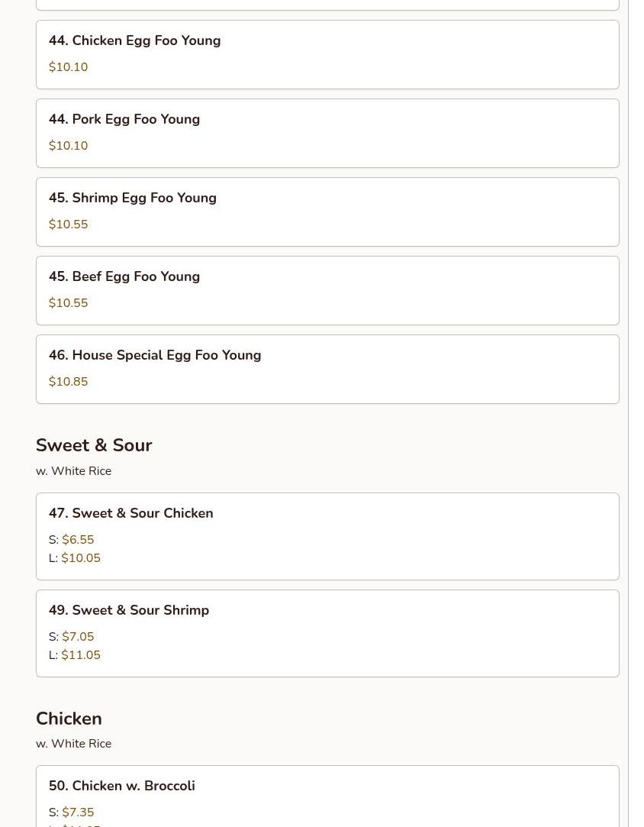The image size is (644, 827).
Task: Open 46. House Special Egg Foo Young
Action: pyautogui.click(x=155, y=356)
